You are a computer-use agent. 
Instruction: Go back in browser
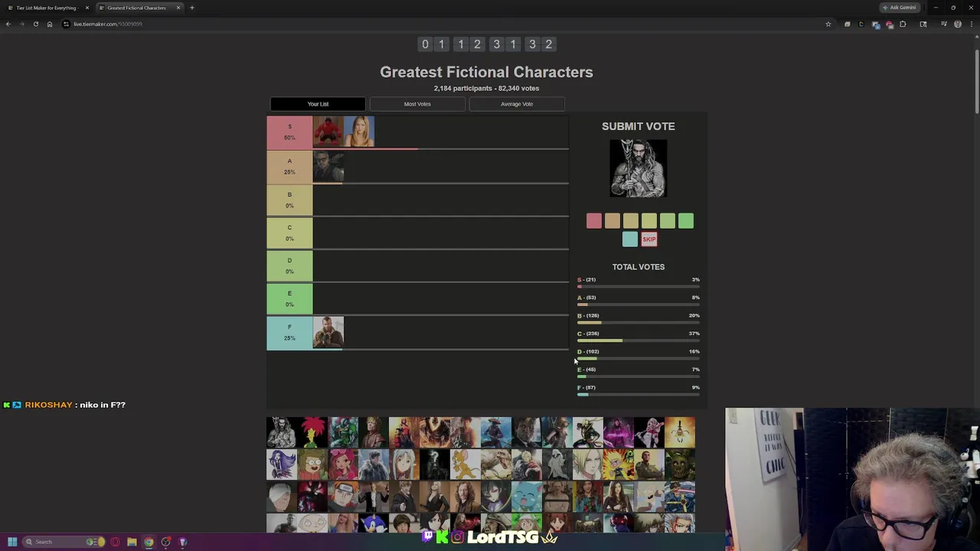coord(8,24)
